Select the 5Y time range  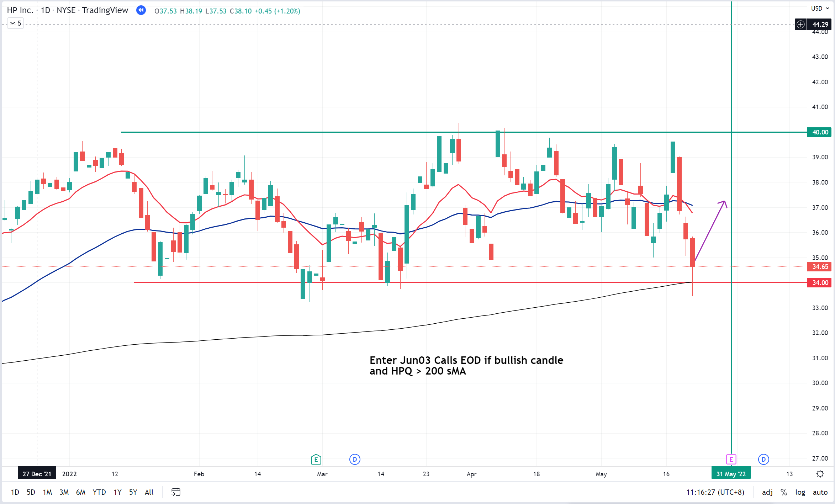pos(133,492)
